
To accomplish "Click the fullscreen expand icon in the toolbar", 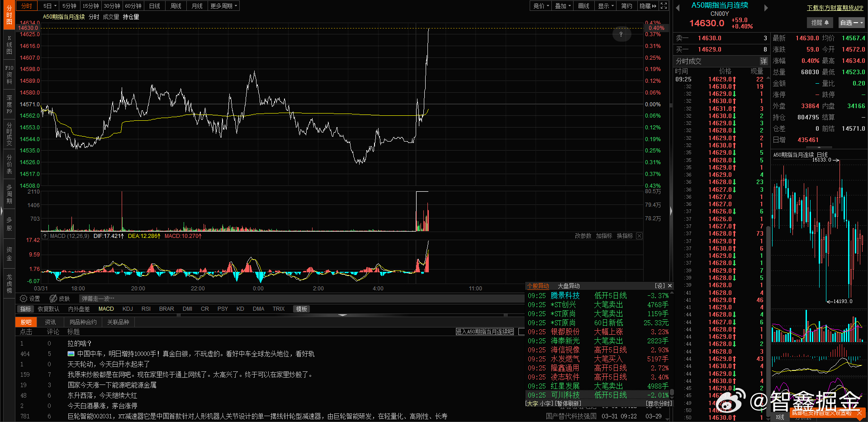I will 663,6.
